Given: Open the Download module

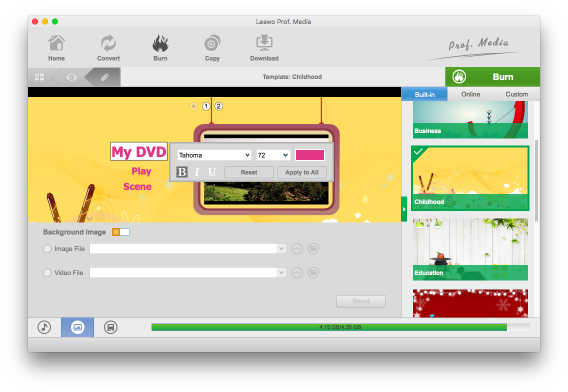Looking at the screenshot, I should click(x=264, y=48).
